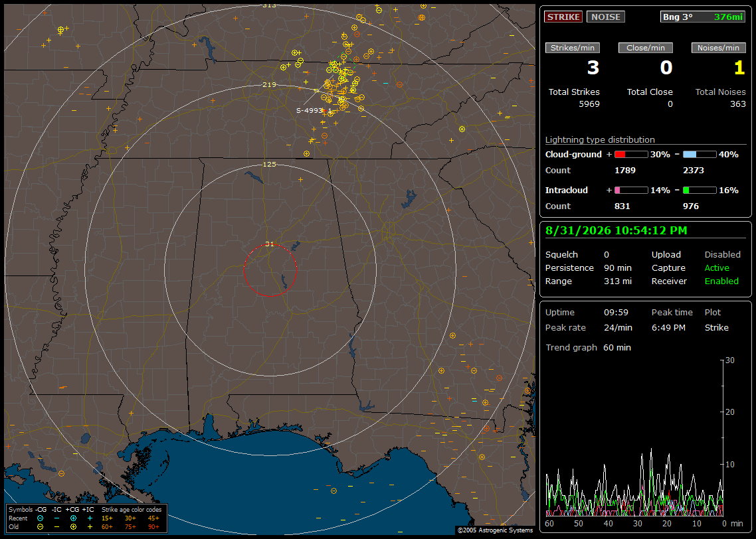Screen dimensions: 756x539
Task: Toggle the STRIKE indicator
Action: [563, 17]
